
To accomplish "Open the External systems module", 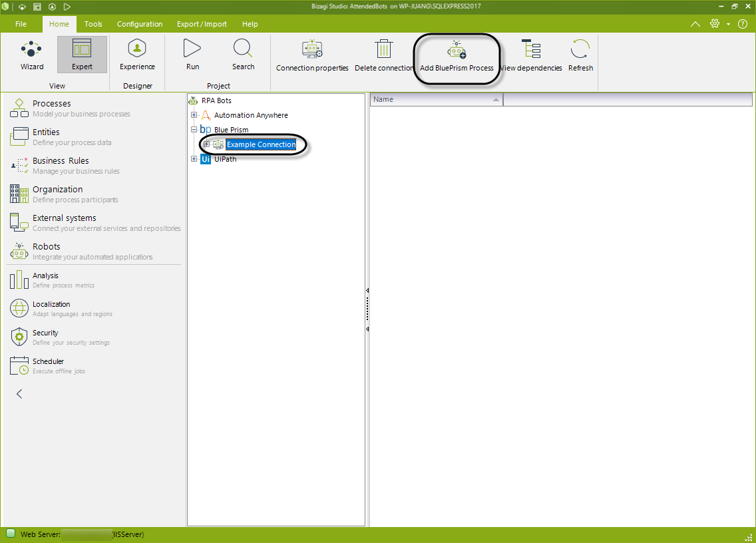I will (94, 223).
